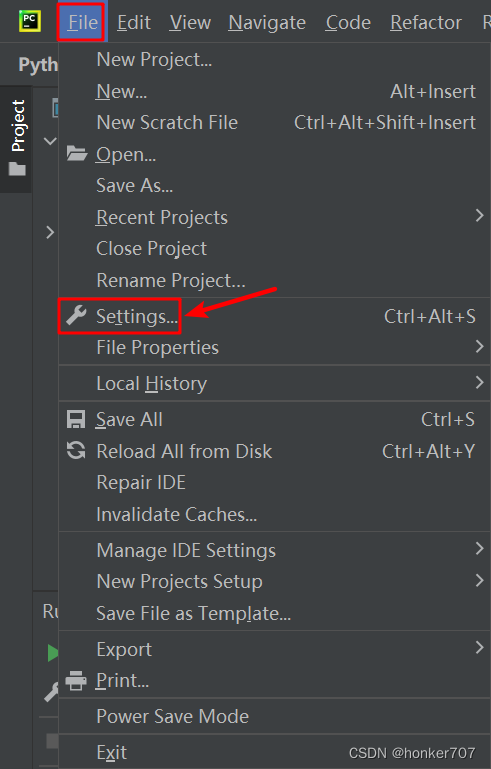
Task: Expand the Export submenu arrow
Action: [x=479, y=647]
